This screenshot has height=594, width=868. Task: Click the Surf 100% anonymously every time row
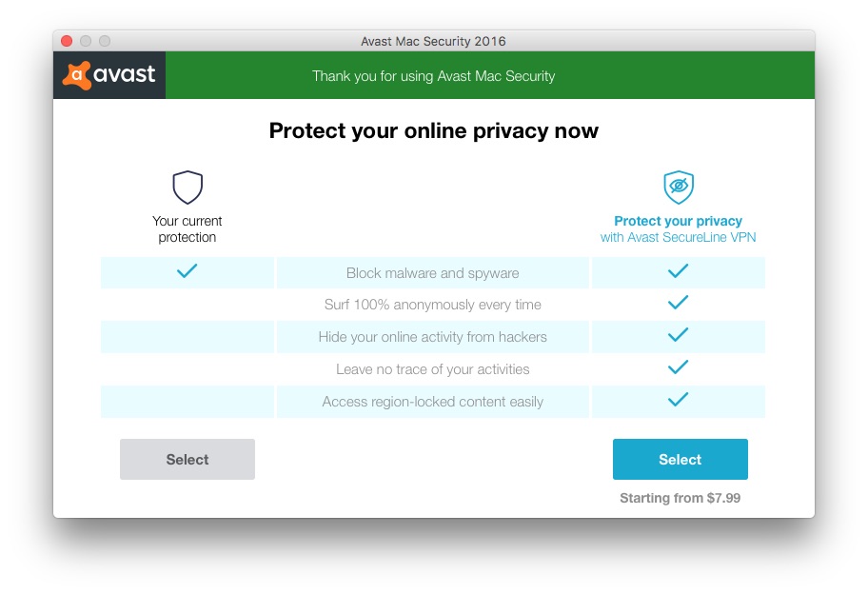432,304
